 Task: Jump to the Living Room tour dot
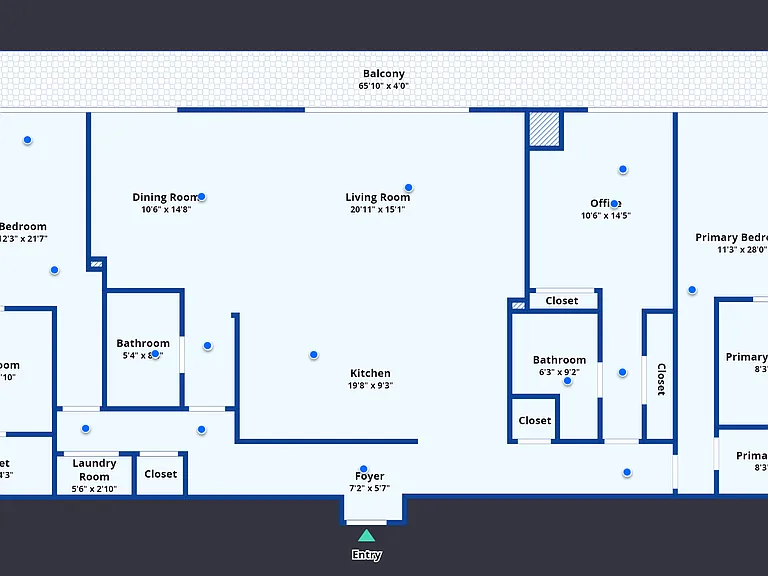[408, 188]
